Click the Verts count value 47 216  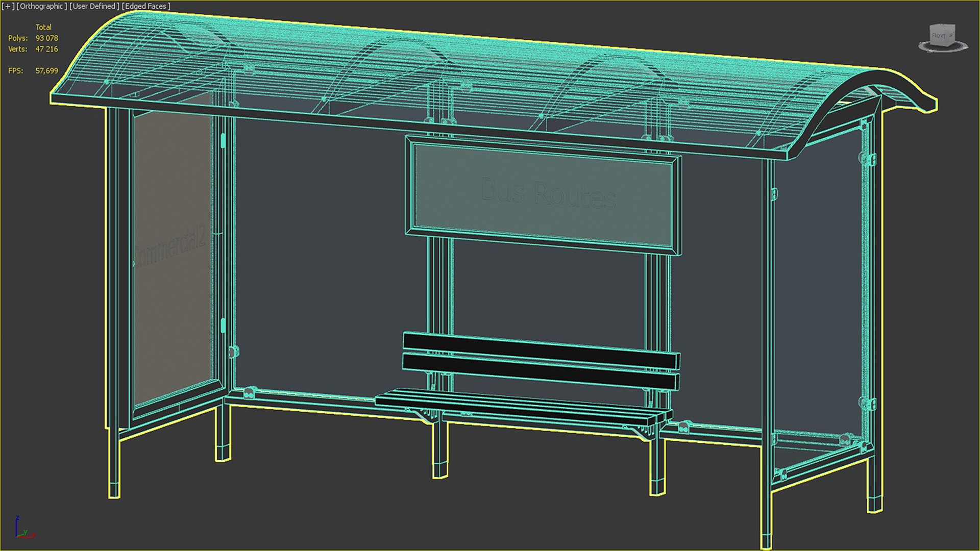point(46,49)
